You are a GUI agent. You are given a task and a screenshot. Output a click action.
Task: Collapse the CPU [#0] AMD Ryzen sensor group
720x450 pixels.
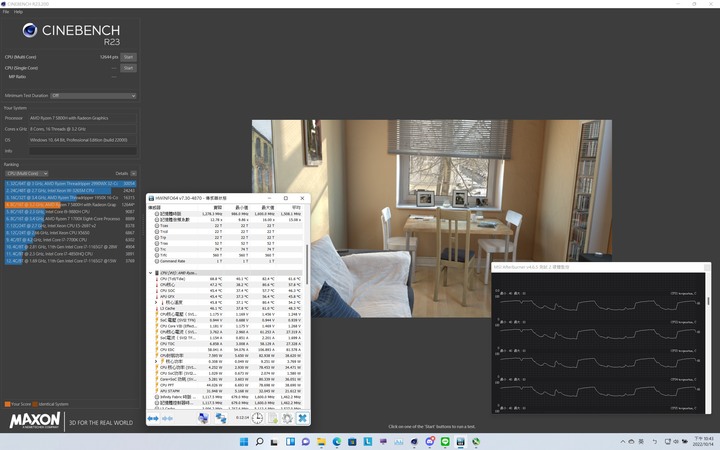point(150,273)
